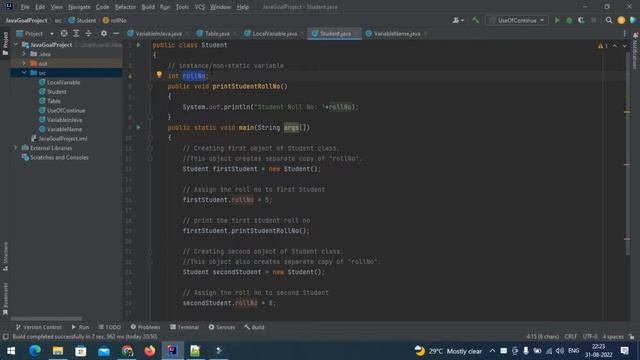Click the warning indicator in editor corner
Viewport: 640px width, 360px height.
(x=602, y=46)
